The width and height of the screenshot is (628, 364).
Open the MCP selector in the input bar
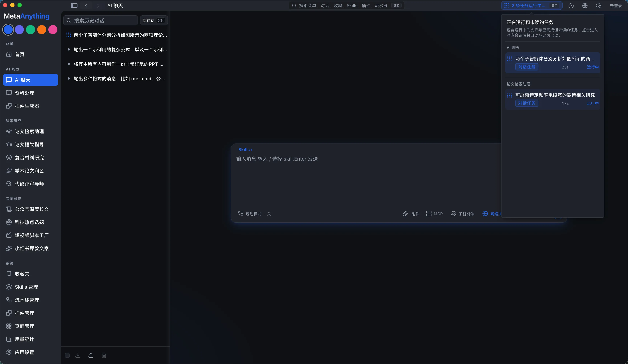pyautogui.click(x=434, y=214)
